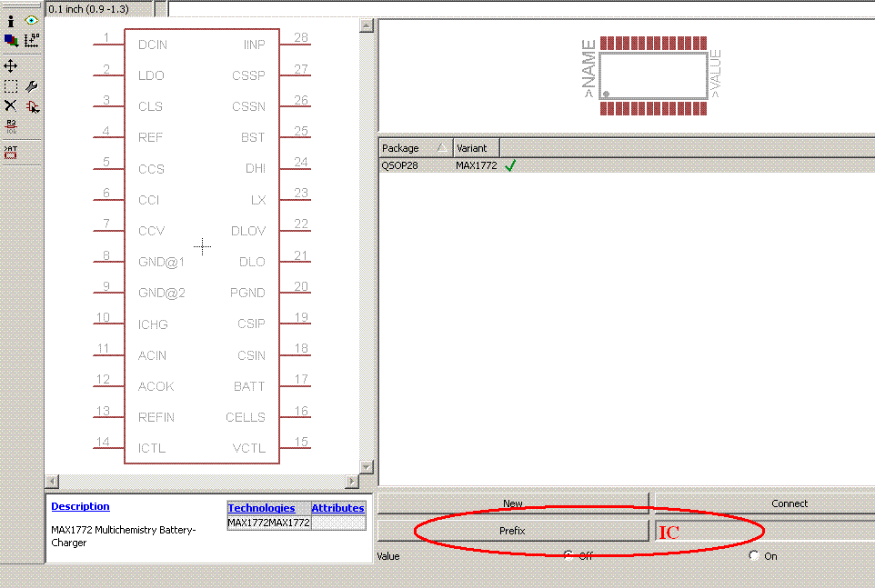Choose the Move tool
The height and width of the screenshot is (588, 875).
coord(11,65)
